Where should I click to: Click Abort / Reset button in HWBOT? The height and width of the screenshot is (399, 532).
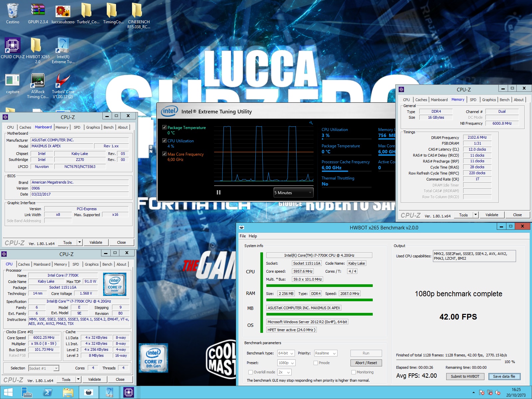[x=366, y=363]
